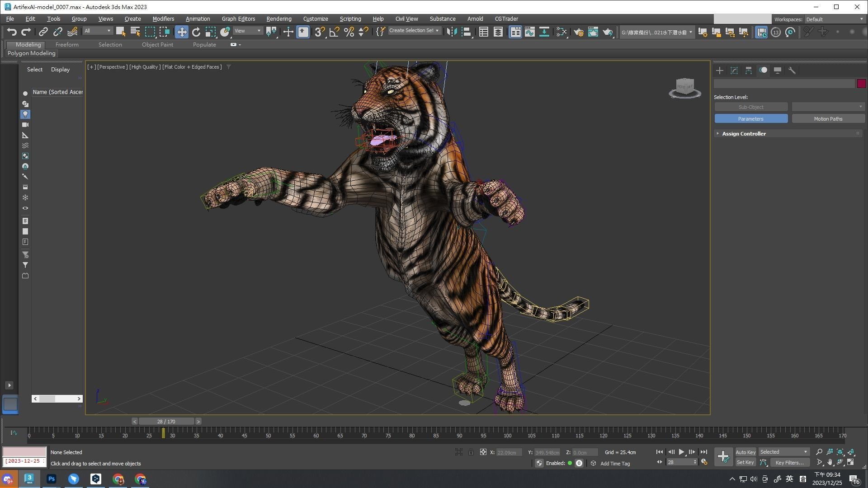Viewport: 868px width, 488px height.
Task: Activate the Select and Rotate tool
Action: [196, 32]
